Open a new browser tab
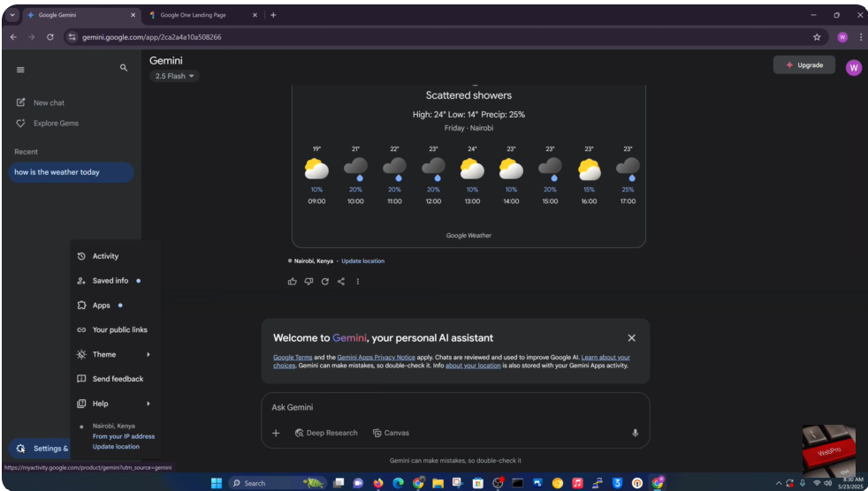The image size is (868, 491). click(273, 16)
